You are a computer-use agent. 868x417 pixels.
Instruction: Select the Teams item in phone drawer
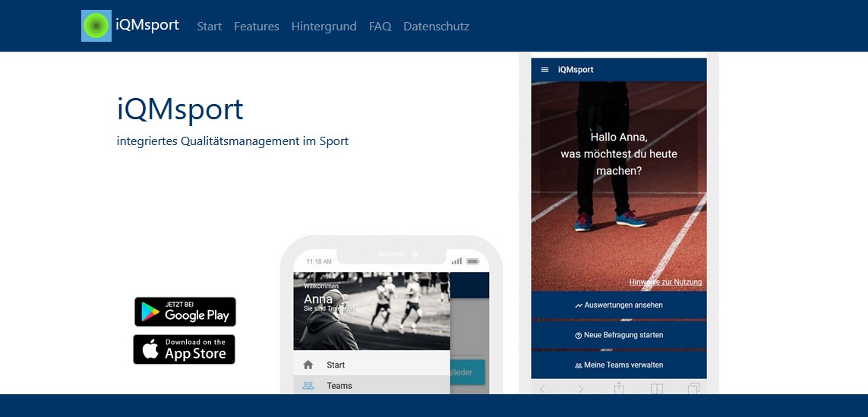click(371, 385)
